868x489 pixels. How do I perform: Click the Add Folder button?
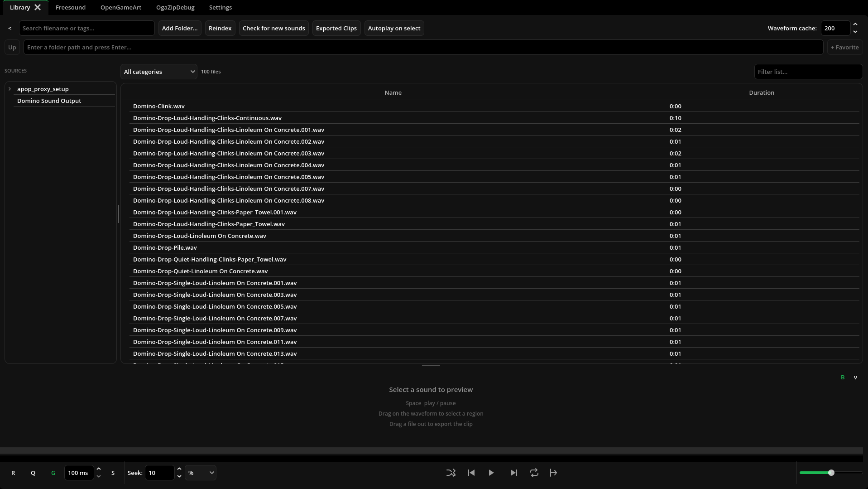[180, 28]
